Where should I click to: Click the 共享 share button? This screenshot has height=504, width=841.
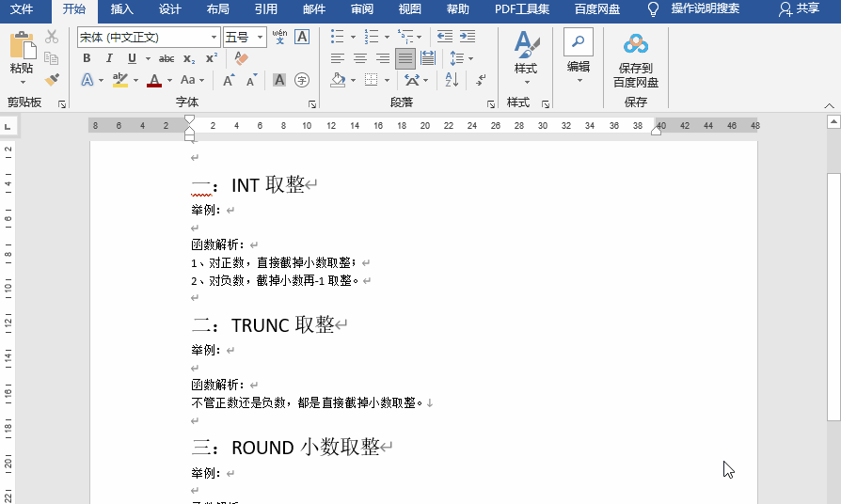coord(799,9)
